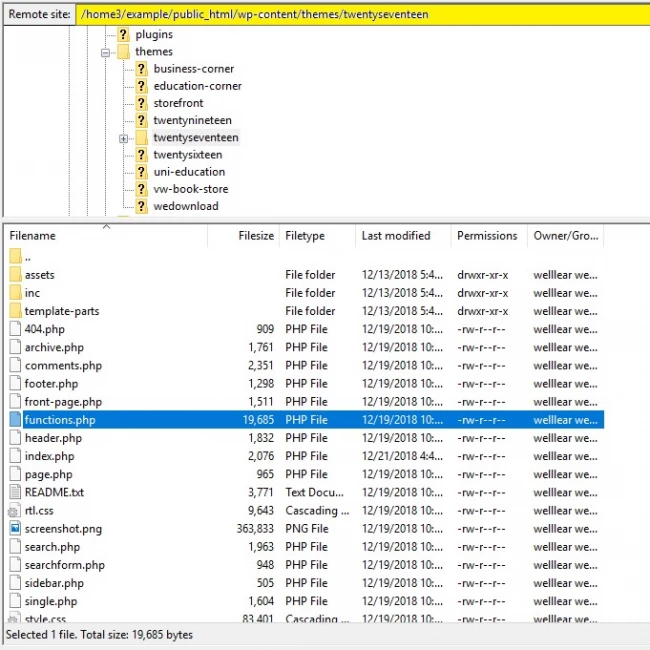Select vw-book-store in the remote tree
This screenshot has height=650, width=650.
coord(191,189)
